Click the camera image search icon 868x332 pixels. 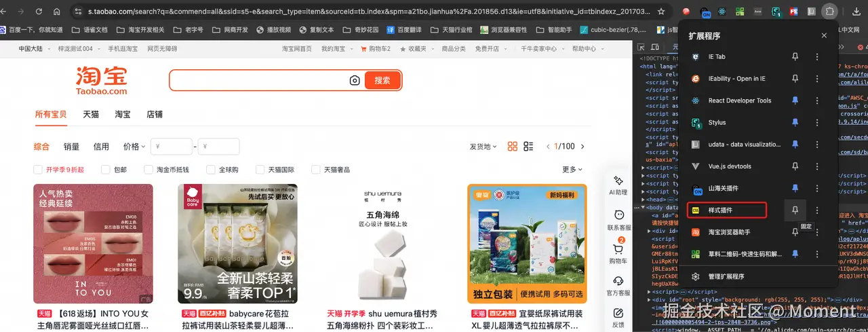[x=355, y=80]
